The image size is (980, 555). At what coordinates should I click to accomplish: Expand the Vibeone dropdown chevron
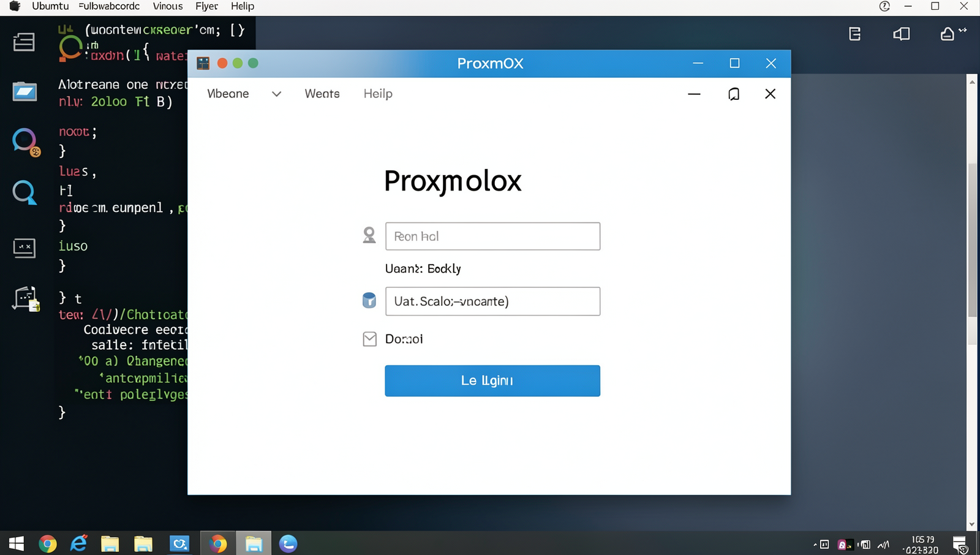point(276,94)
